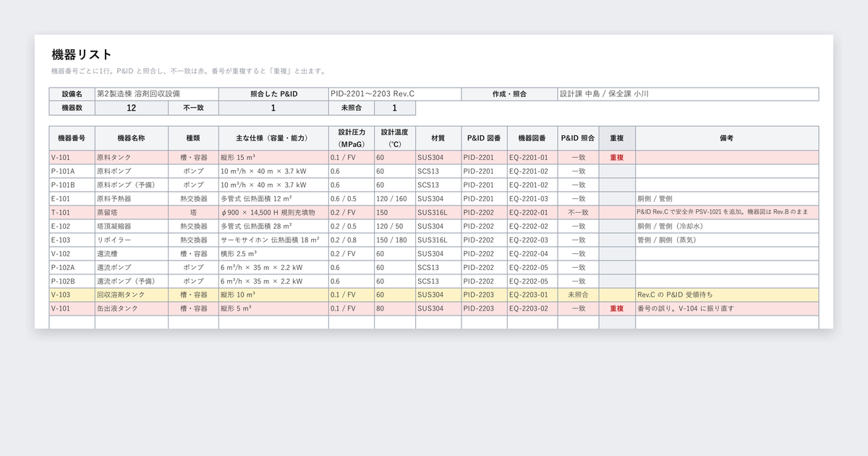868x456 pixels.
Task: Click the 缶出液タンク name cell
Action: (x=132, y=308)
